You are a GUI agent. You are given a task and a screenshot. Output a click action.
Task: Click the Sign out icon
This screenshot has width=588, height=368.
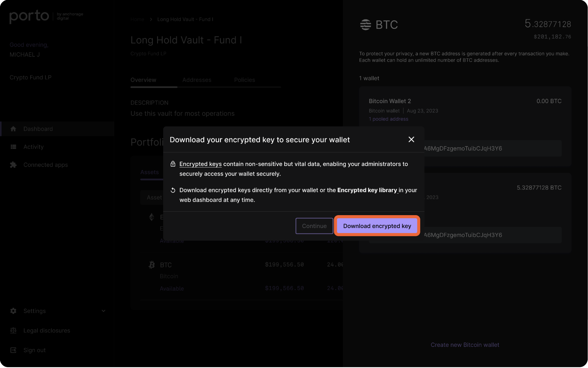coord(13,351)
